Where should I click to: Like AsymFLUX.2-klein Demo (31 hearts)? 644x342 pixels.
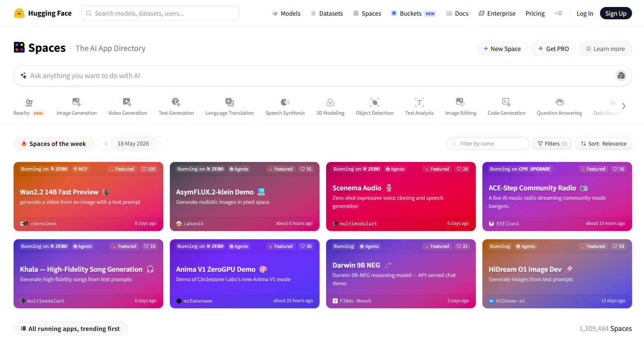[x=306, y=169]
